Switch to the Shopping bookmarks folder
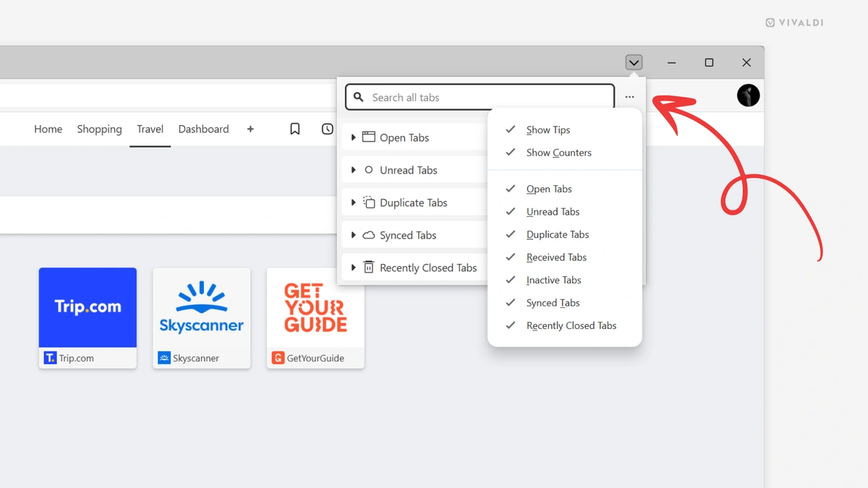 click(x=99, y=129)
